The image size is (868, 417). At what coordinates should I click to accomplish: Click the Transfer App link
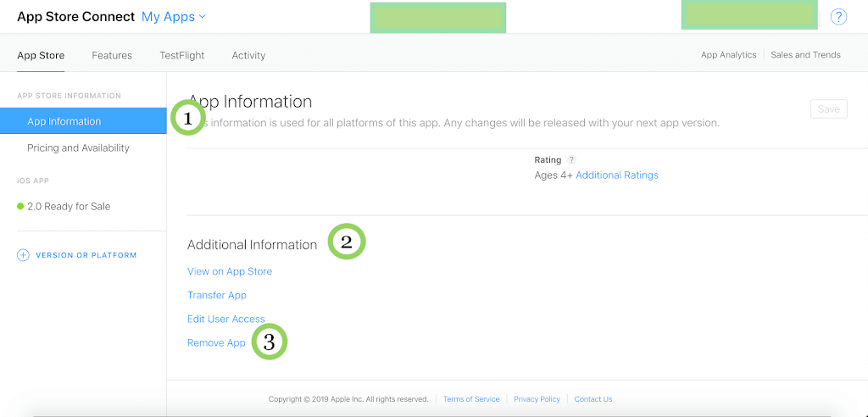coord(217,295)
